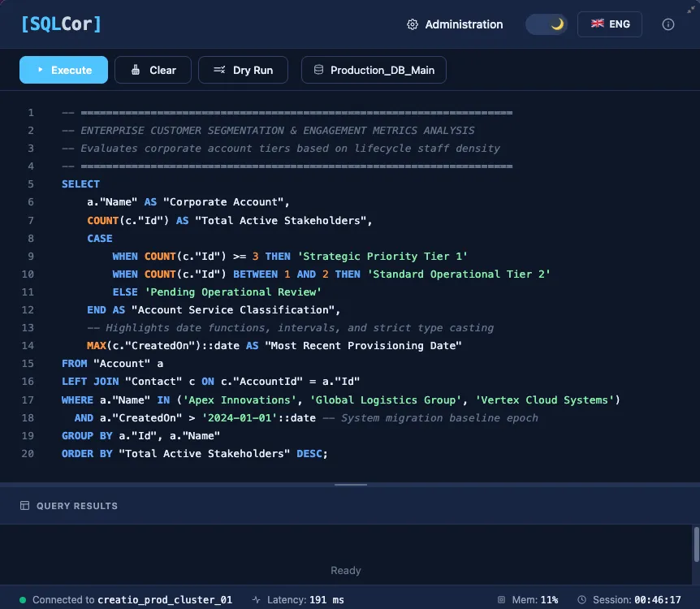
Task: Click "Total Active Stakeholders" on line 7
Action: (x=280, y=221)
